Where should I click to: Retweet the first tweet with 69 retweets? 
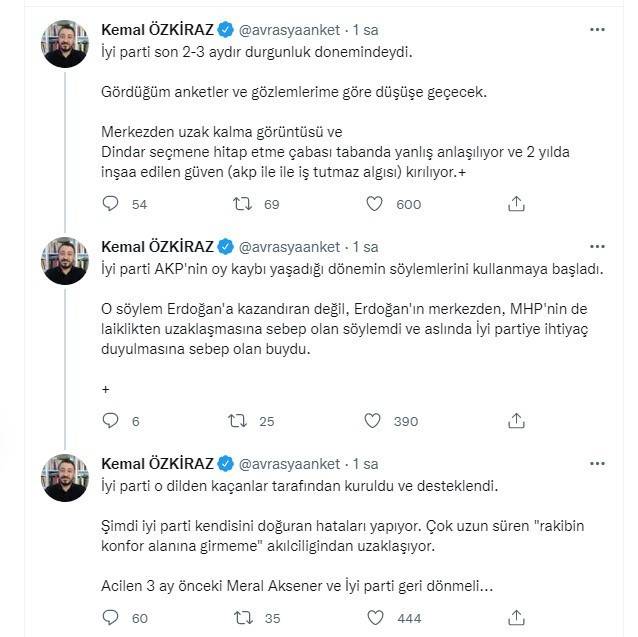click(x=241, y=204)
